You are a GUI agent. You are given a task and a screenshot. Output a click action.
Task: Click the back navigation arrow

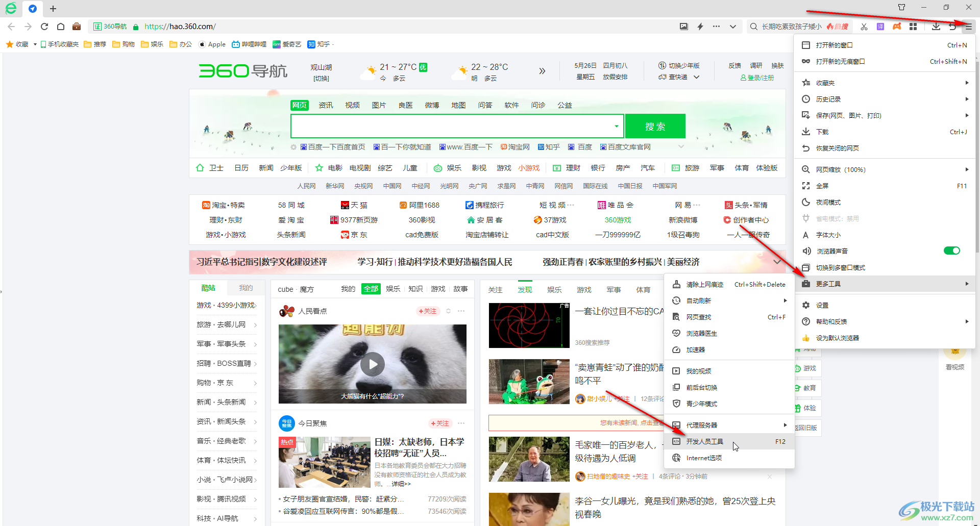(11, 27)
